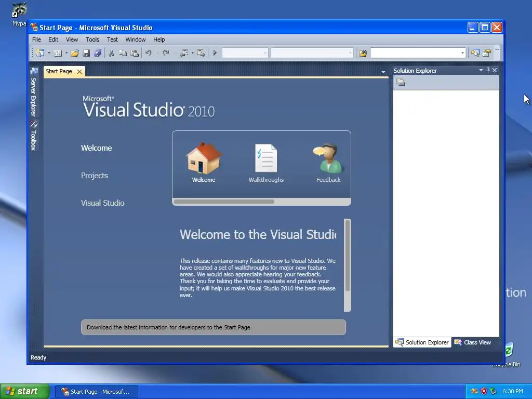Image resolution: width=532 pixels, height=399 pixels.
Task: Open the Window menu
Action: pos(136,39)
